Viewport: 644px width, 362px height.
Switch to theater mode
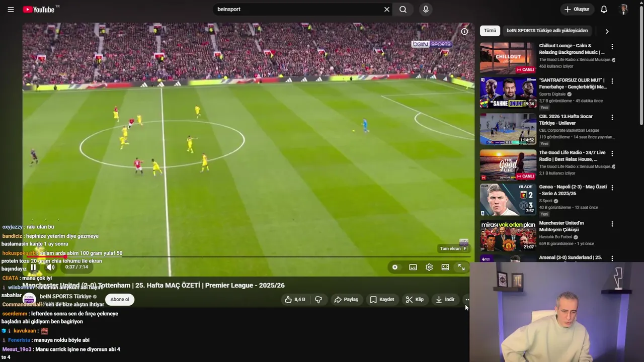pyautogui.click(x=445, y=267)
